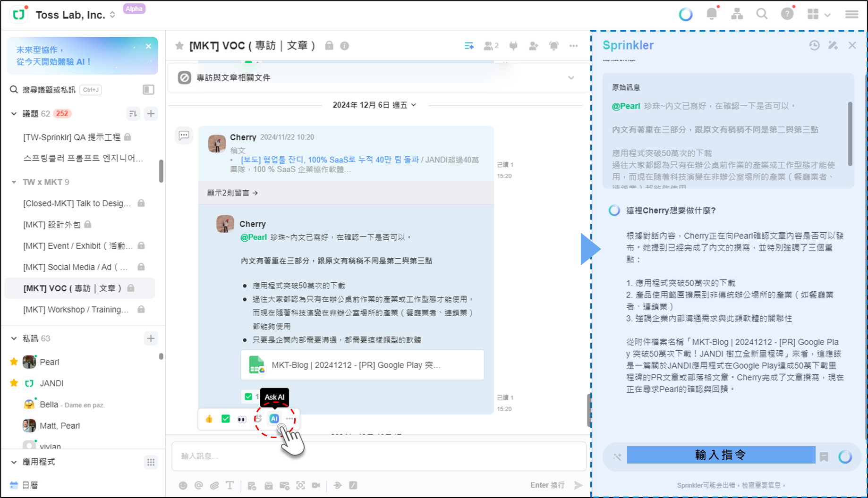Open more actions dots in message toolbar
The width and height of the screenshot is (868, 498).
[x=289, y=419]
